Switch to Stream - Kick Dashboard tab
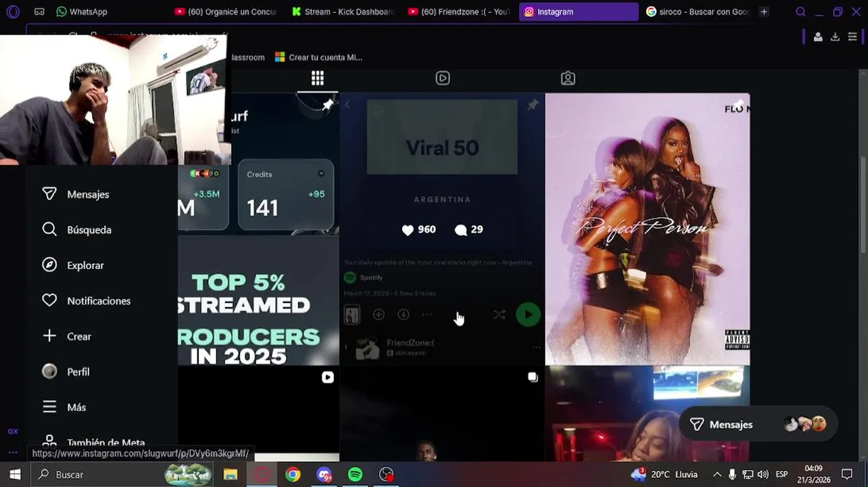868x487 pixels. pos(343,11)
